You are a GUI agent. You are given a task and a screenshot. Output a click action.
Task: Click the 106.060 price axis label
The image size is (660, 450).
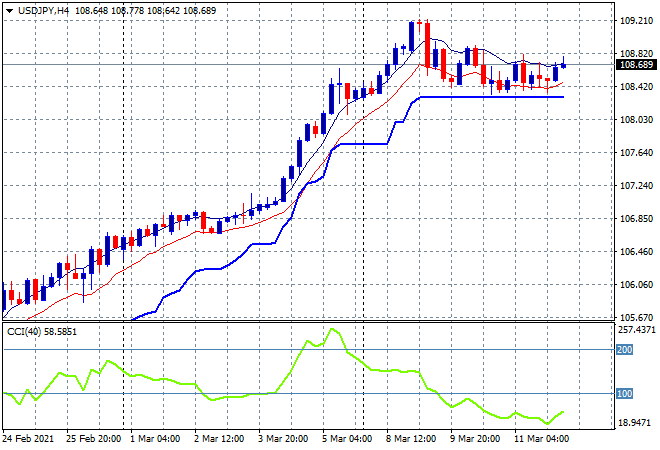[637, 284]
